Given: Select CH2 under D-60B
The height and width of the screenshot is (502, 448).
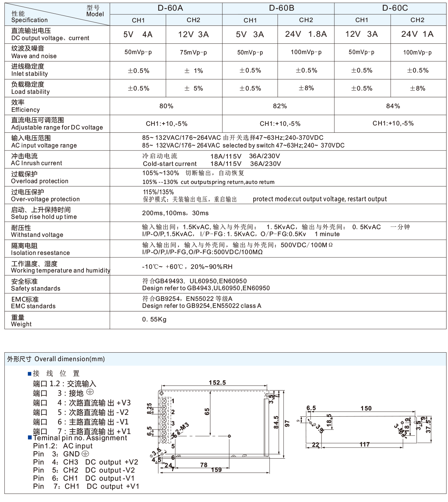Looking at the screenshot, I should 306,19.
